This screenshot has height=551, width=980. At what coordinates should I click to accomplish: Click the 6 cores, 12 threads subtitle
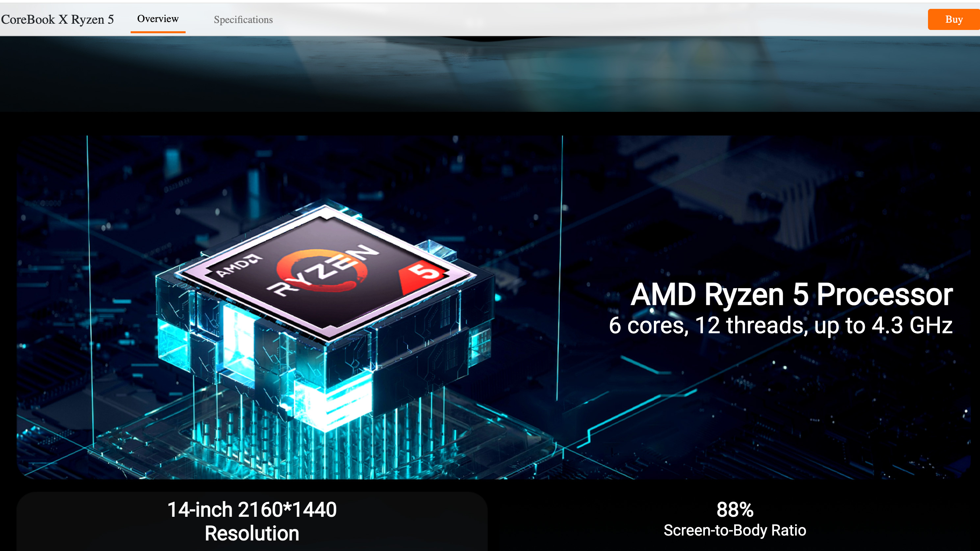(x=781, y=326)
